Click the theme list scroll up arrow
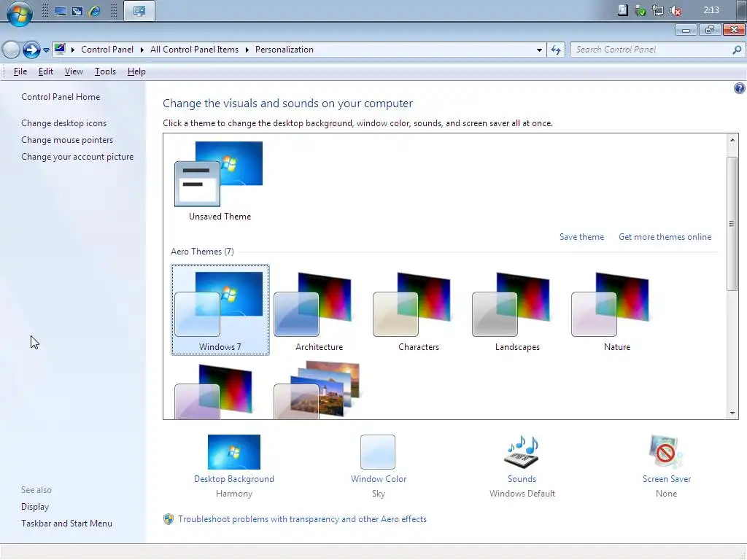747x560 pixels. click(x=732, y=140)
